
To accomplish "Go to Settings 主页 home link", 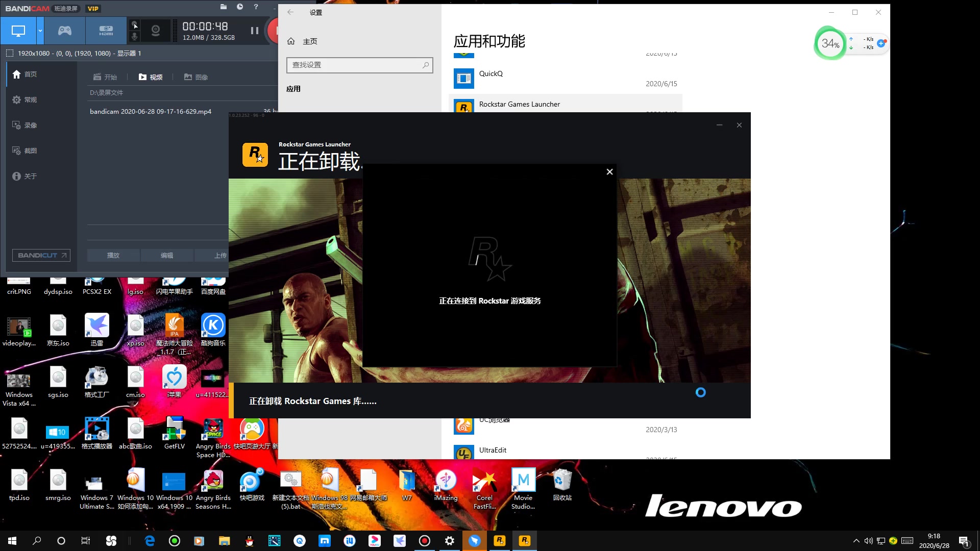I will pos(303,41).
